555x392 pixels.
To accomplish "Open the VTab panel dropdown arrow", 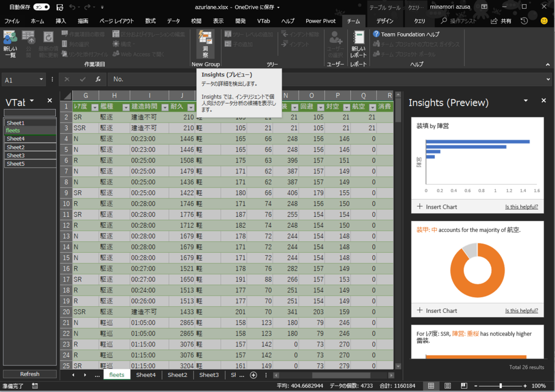I will tap(32, 101).
